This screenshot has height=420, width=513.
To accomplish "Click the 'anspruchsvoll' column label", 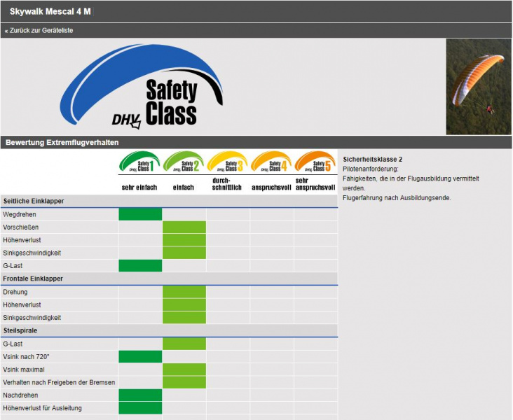I will (271, 188).
